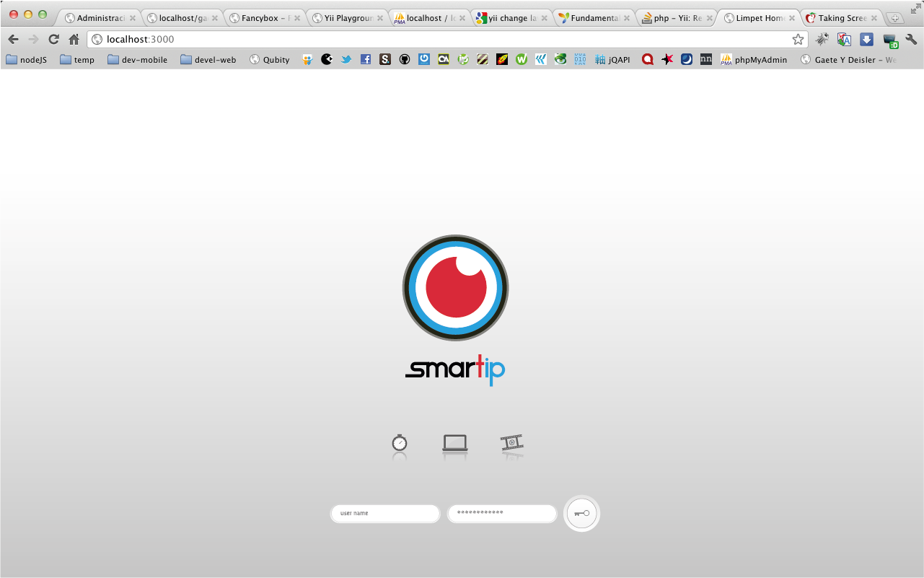This screenshot has width=924, height=578.
Task: Open the bug extension icon
Action: pyautogui.click(x=822, y=40)
